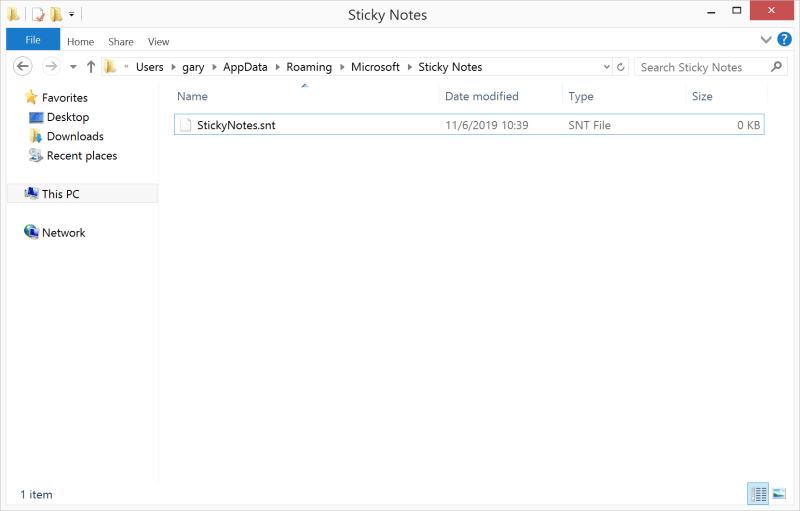Open the File ribbon tab
The height and width of the screenshot is (511, 800).
33,40
